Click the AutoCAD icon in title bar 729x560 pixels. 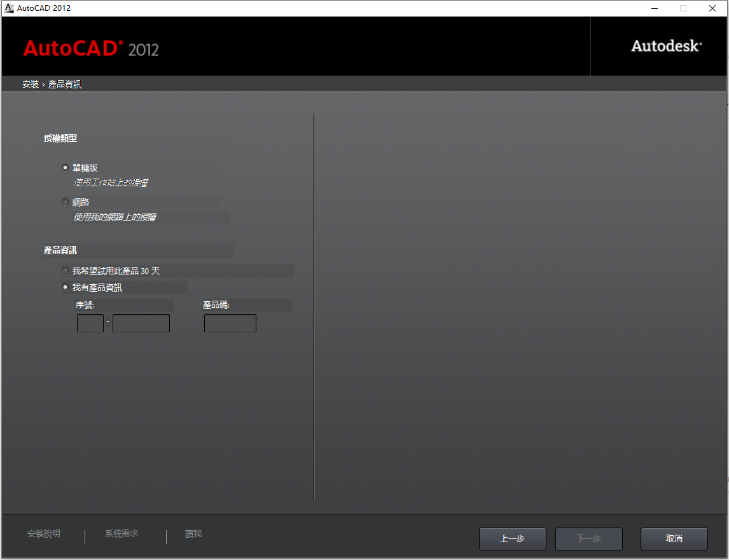coord(9,8)
